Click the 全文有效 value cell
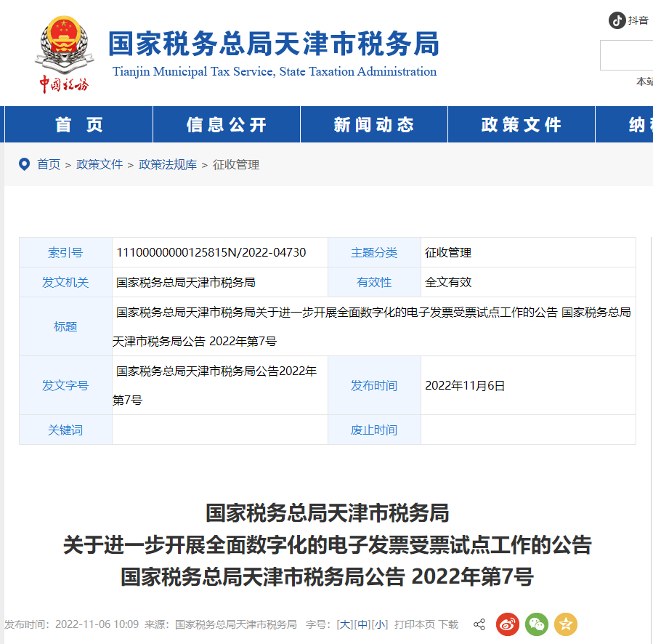The image size is (653, 644). [x=528, y=282]
